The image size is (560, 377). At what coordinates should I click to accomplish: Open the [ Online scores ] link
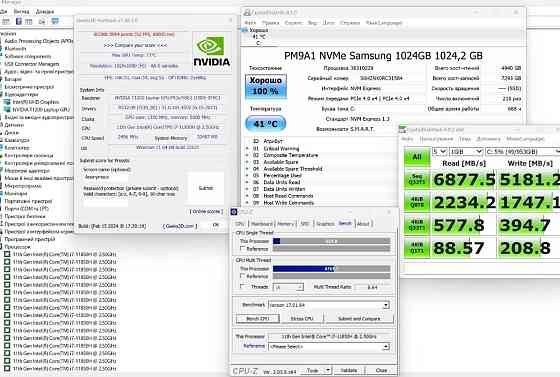[206, 212]
